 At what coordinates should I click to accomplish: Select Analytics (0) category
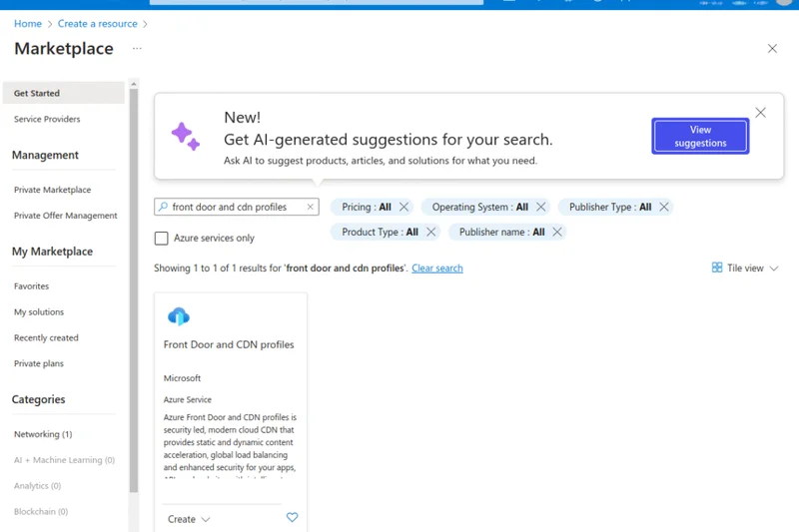tap(37, 486)
